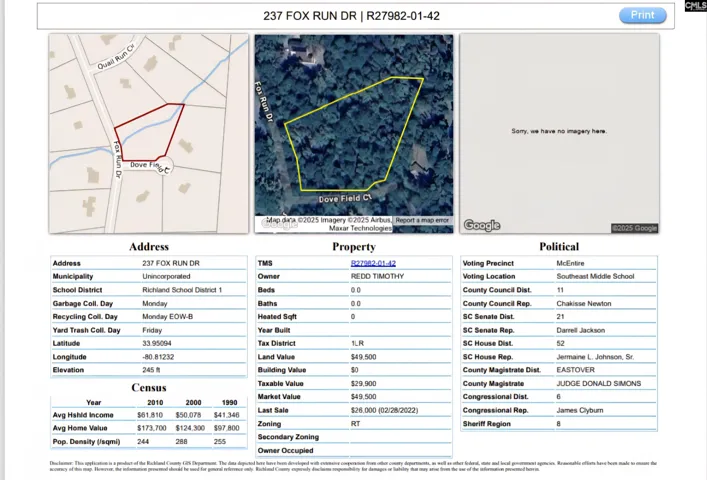Click Congressional Rep. James Clyburn
Viewport: 707px width, 480px height.
pos(579,410)
